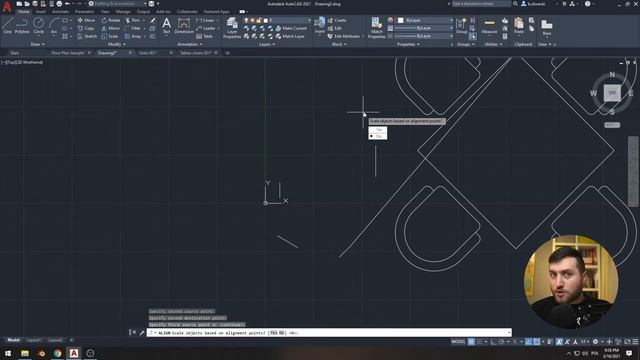Click the Copy tool

[x=86, y=28]
